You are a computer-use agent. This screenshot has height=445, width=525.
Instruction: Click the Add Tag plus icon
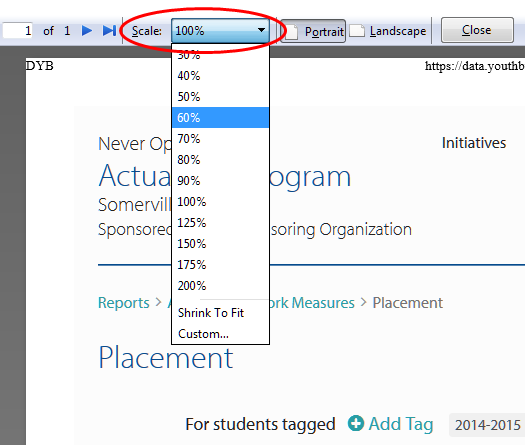click(x=356, y=423)
